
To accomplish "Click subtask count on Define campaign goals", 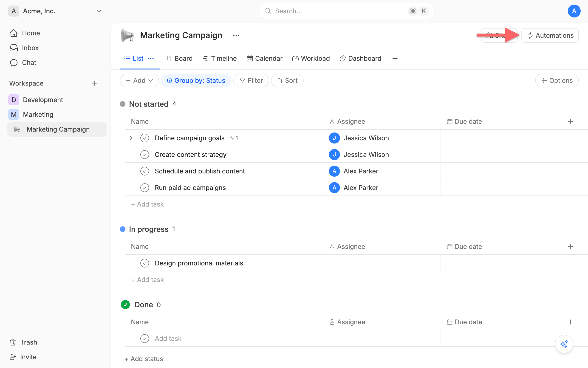I will (234, 138).
